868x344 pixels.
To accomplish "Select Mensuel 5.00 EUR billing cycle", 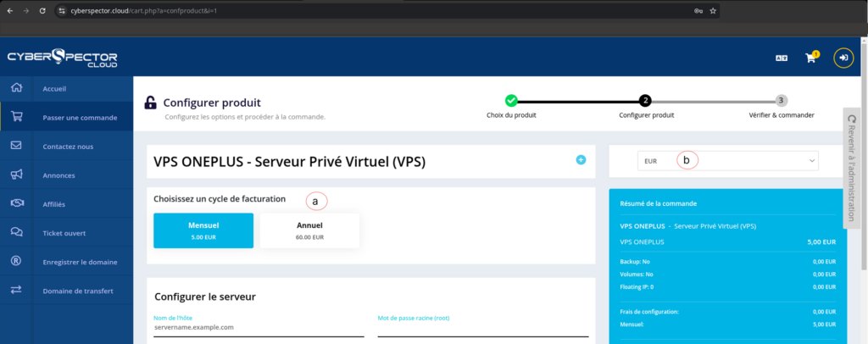I will click(x=203, y=230).
